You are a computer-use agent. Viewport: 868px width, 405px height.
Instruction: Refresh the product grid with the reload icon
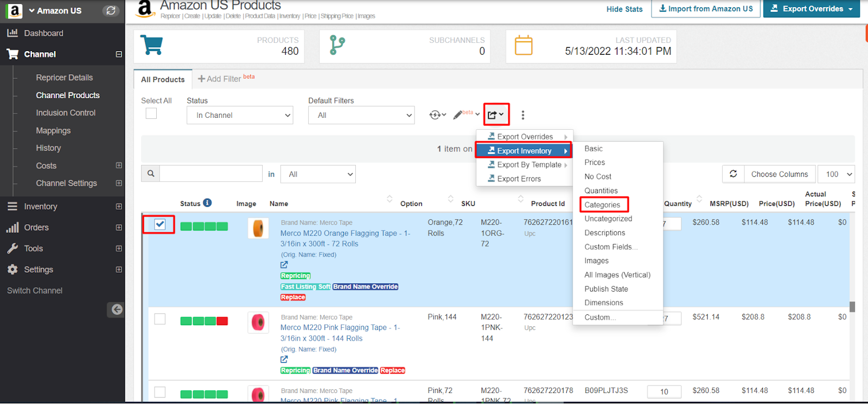tap(733, 174)
